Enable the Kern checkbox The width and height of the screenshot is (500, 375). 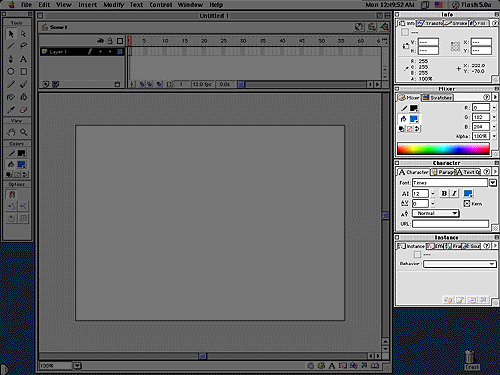pos(467,203)
